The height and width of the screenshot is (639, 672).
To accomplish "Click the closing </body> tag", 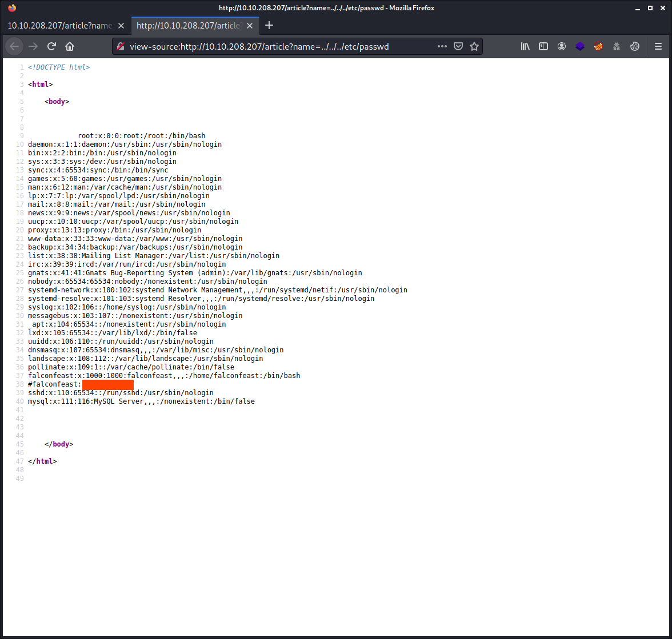I will click(x=59, y=444).
